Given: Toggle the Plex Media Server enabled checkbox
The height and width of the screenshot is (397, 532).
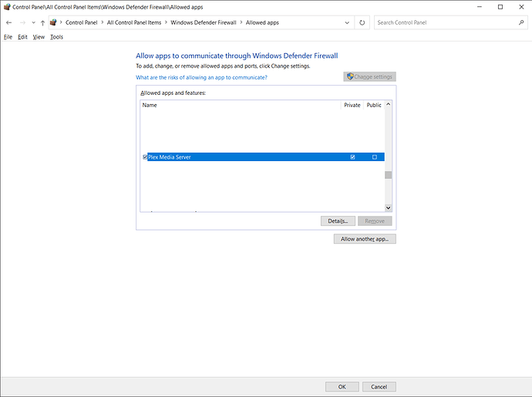Looking at the screenshot, I should pyautogui.click(x=145, y=156).
